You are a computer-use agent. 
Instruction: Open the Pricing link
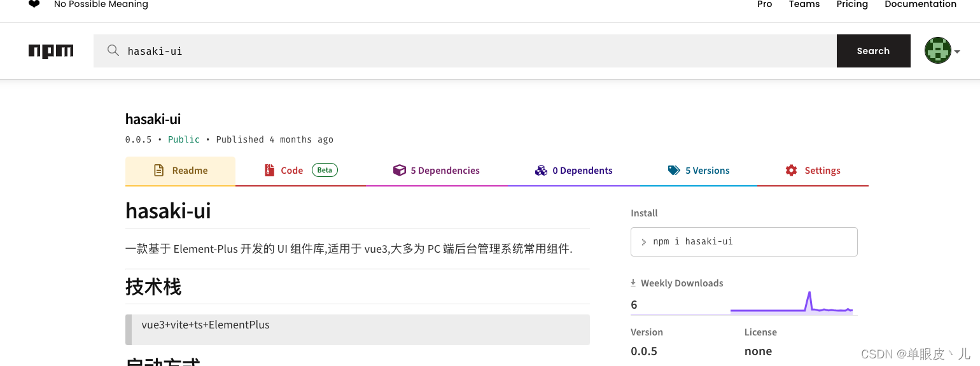click(852, 4)
